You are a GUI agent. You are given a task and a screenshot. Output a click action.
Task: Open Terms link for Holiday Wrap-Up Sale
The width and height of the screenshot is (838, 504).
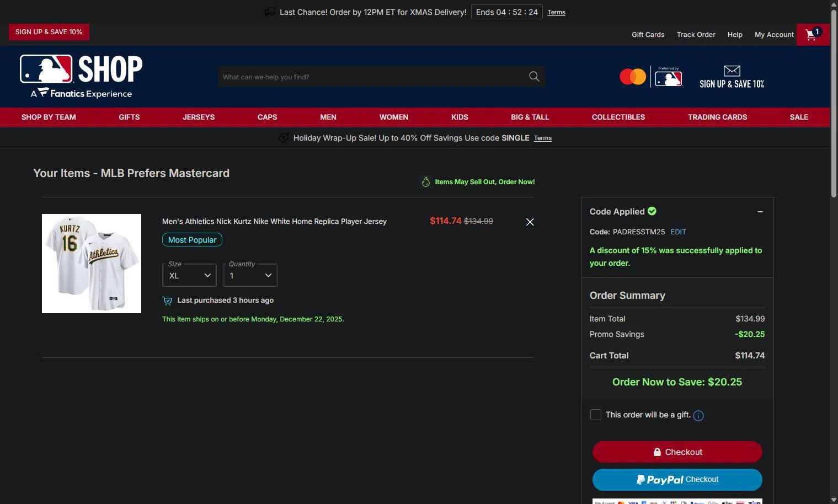(x=542, y=138)
